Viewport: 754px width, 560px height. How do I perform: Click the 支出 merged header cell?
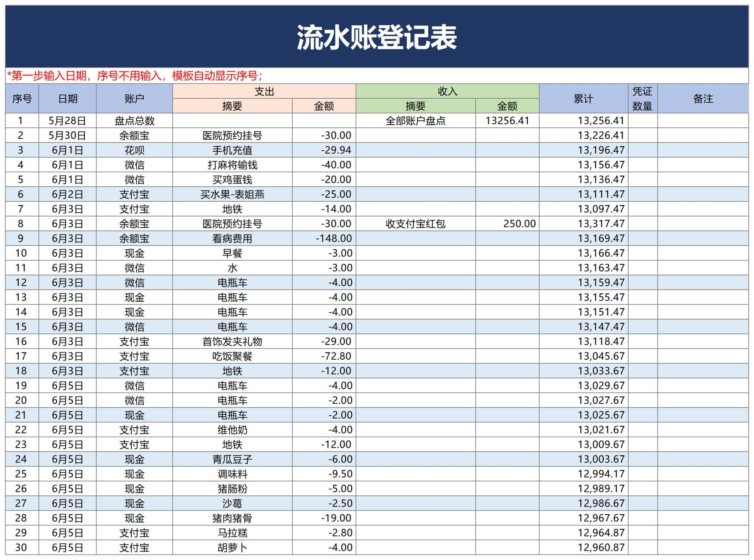point(264,91)
